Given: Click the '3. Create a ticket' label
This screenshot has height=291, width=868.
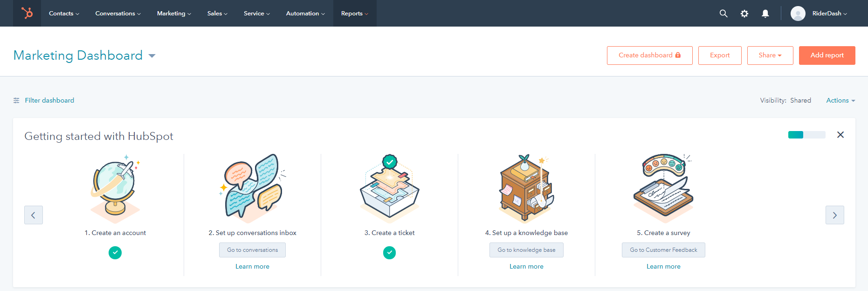Looking at the screenshot, I should point(389,233).
